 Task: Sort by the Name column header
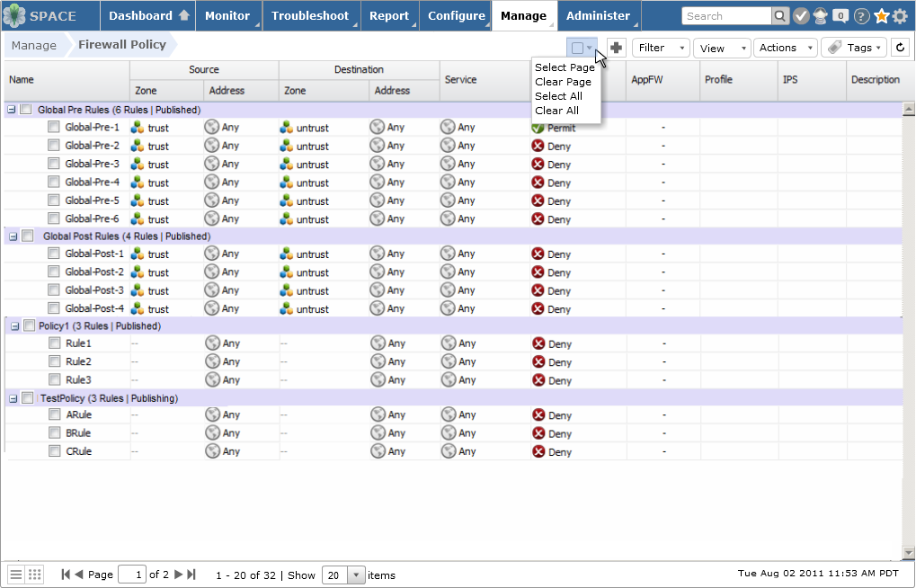[x=66, y=80]
